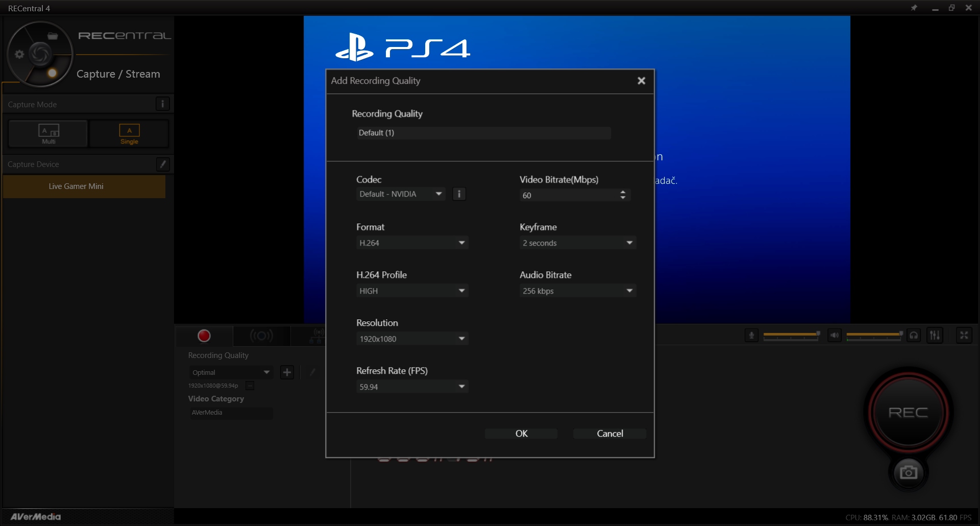Mute the microphone icon
The image size is (980, 526).
tap(751, 336)
